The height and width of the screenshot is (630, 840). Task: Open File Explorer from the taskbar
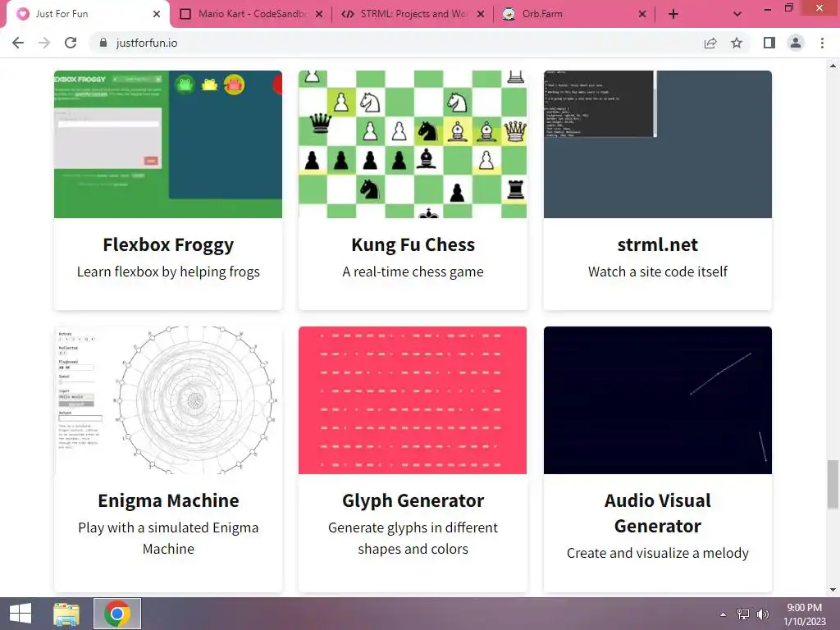pyautogui.click(x=66, y=614)
